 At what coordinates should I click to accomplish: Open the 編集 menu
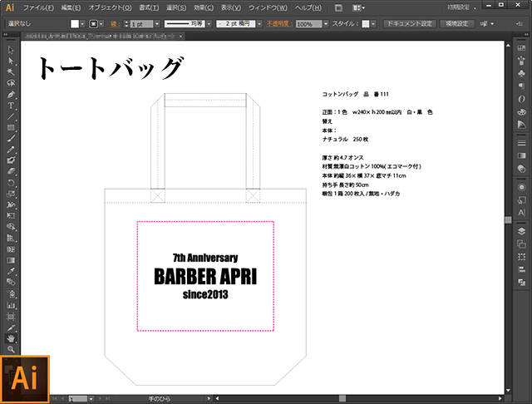pos(71,7)
